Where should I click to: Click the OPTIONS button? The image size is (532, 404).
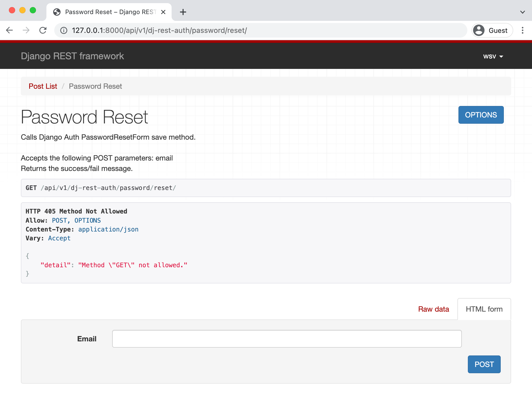(481, 115)
